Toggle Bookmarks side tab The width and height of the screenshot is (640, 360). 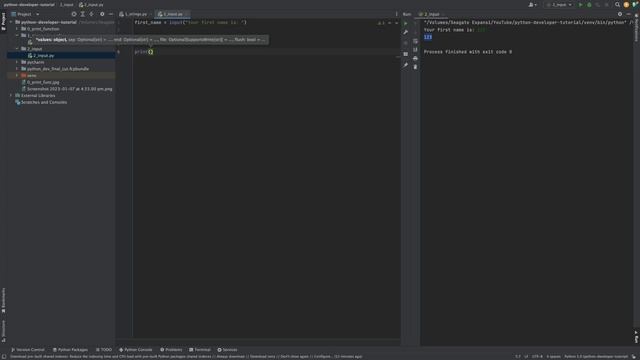coord(3,300)
